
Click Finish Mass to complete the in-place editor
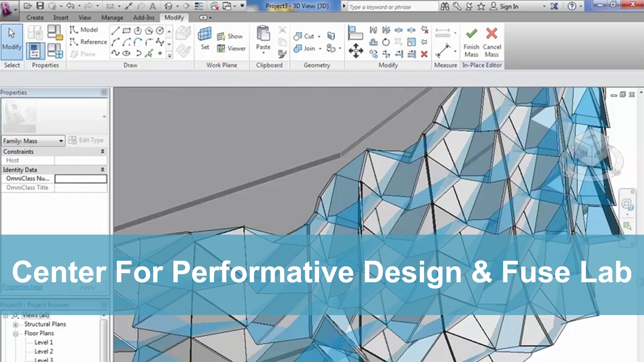(471, 42)
